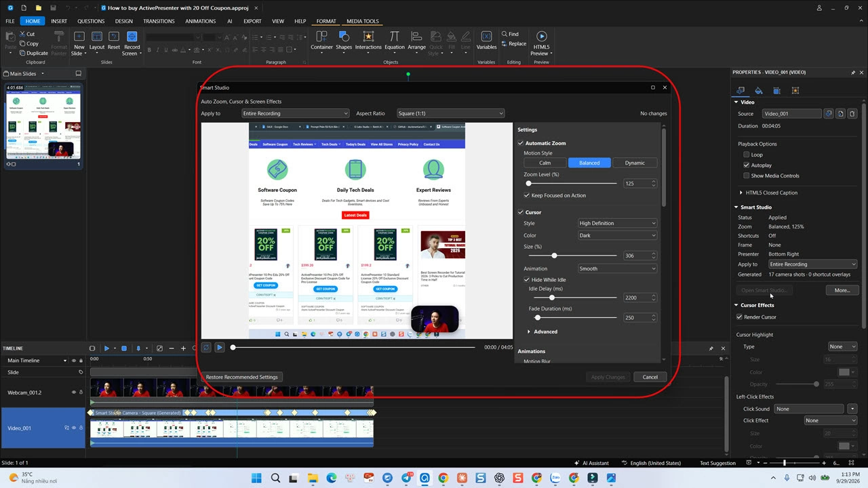Toggle the Automatic Zoom checkbox
The height and width of the screenshot is (488, 868).
click(521, 143)
